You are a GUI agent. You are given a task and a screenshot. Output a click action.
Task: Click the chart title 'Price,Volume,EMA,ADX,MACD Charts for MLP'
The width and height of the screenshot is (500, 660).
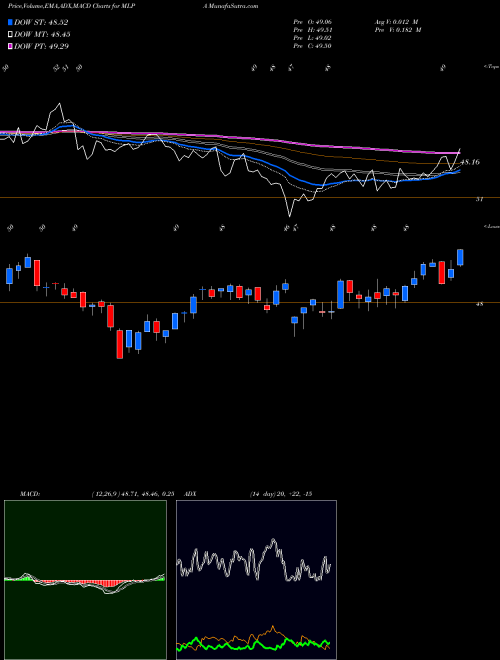pos(72,6)
